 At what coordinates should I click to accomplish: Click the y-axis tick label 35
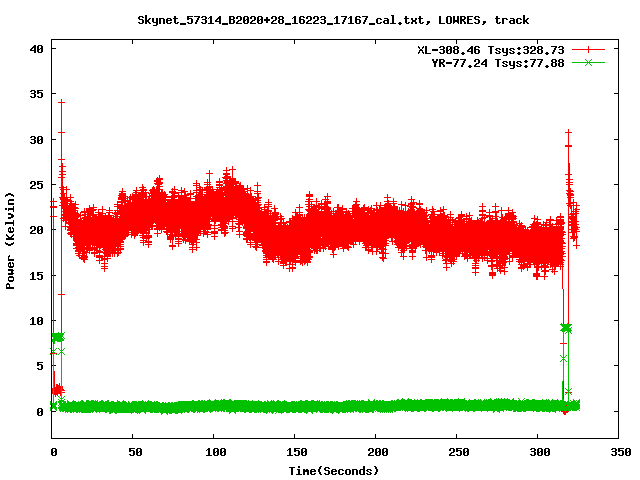pos(36,94)
